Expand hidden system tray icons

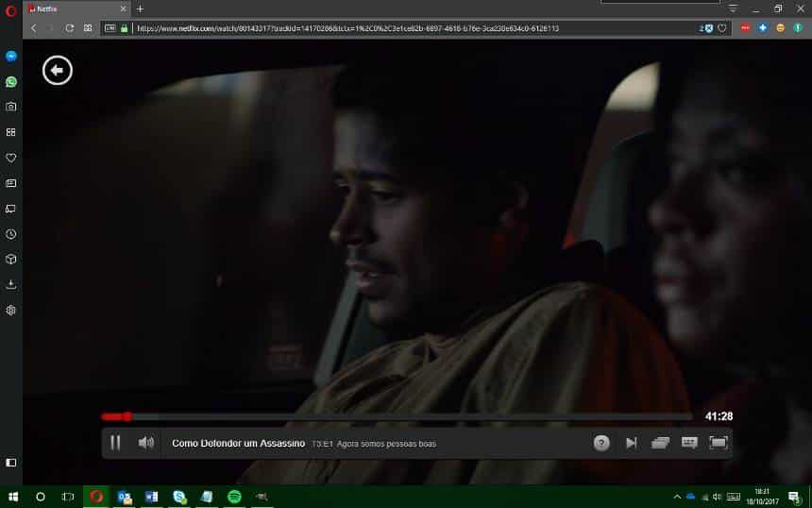click(677, 497)
